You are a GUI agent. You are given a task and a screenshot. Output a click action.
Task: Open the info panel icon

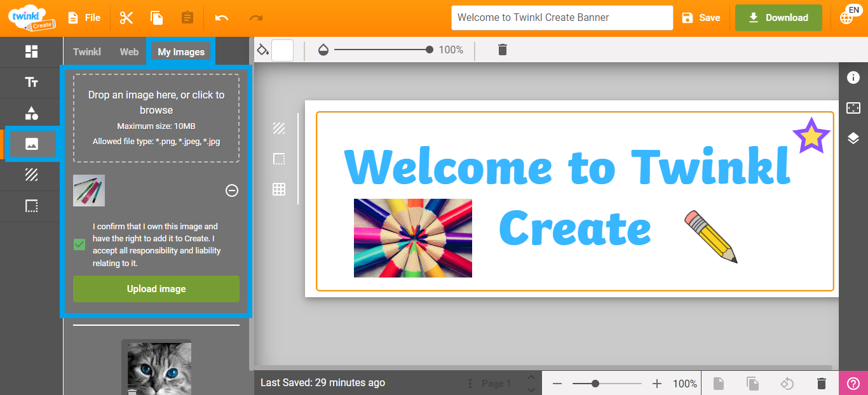pos(853,77)
